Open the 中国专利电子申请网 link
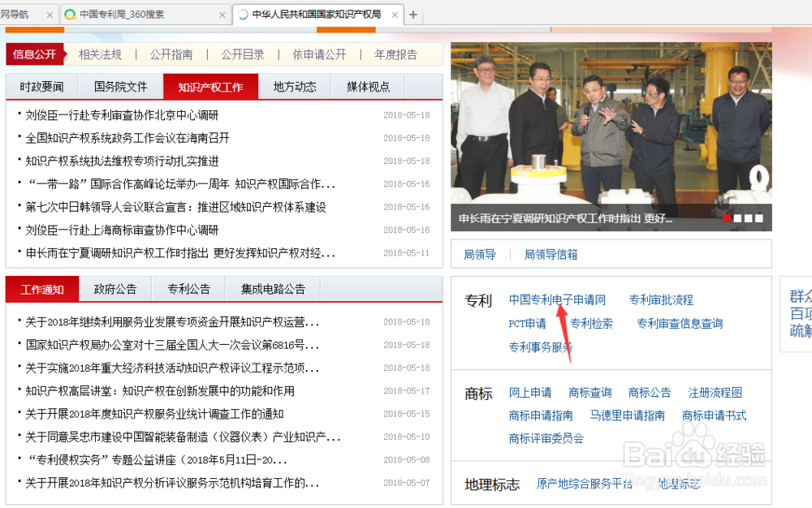Screen dimensions: 812x508 556,299
